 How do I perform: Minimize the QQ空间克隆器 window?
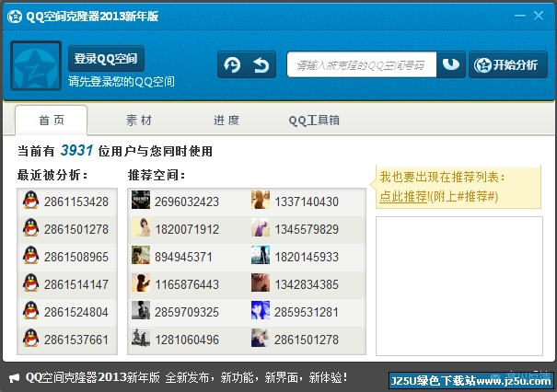pos(519,16)
